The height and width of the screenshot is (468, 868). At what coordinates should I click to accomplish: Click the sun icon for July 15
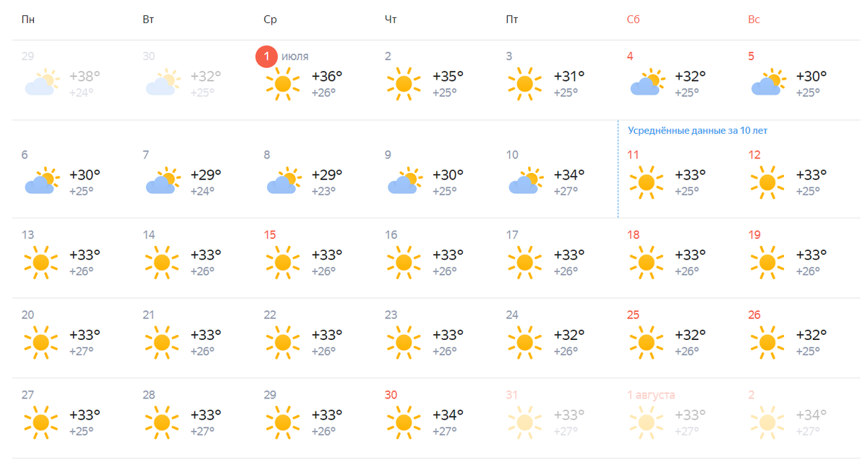pyautogui.click(x=282, y=262)
